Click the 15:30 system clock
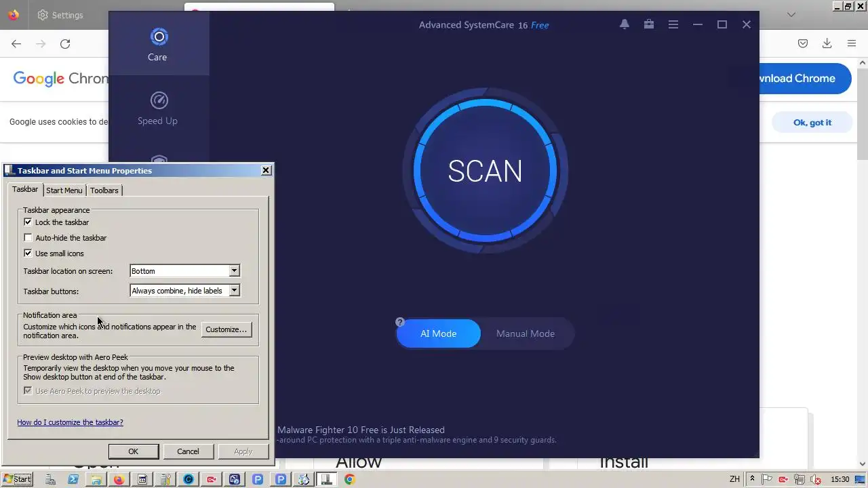 point(840,479)
